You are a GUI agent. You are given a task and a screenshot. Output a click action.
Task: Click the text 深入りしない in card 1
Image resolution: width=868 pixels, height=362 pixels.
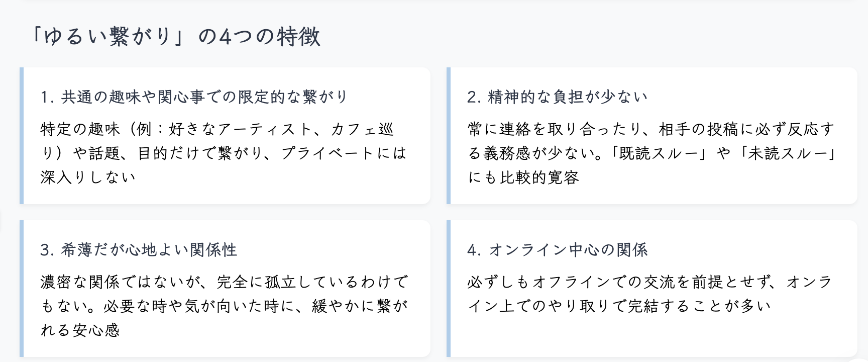[x=88, y=177]
